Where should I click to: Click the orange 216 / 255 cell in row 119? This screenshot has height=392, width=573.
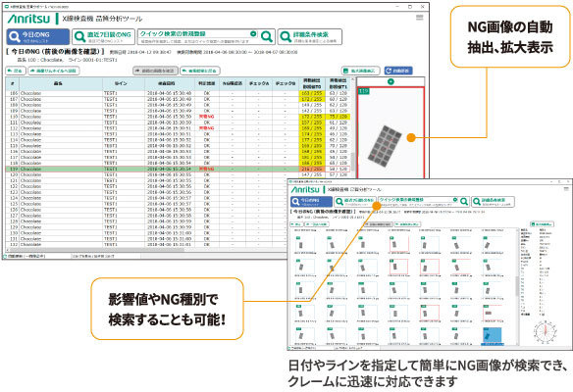click(312, 169)
